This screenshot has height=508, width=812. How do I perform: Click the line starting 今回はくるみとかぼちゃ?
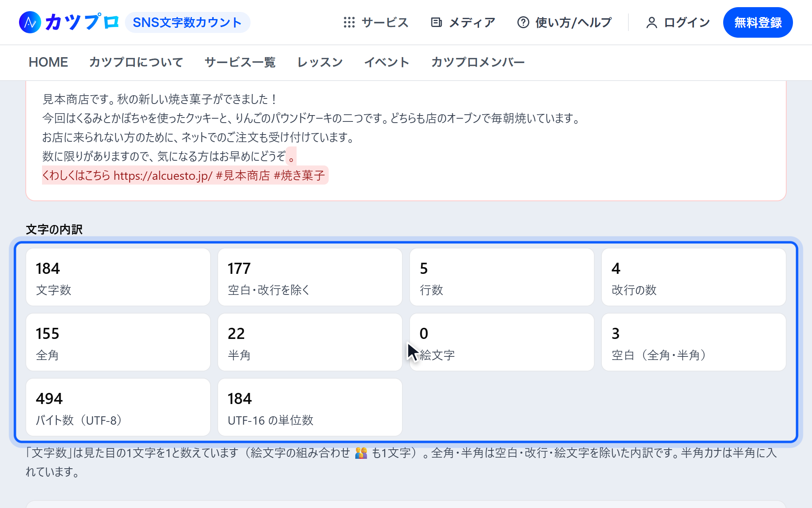312,118
